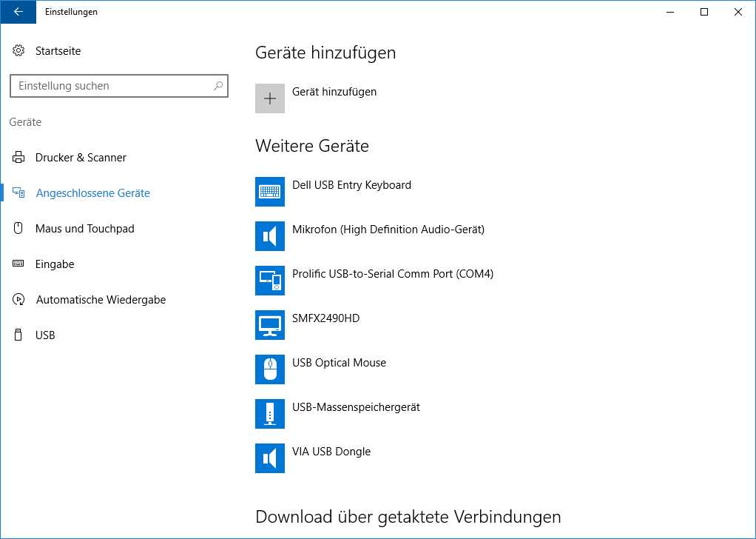This screenshot has width=756, height=539.
Task: Click the printer icon beside Drucker & Scanner
Action: [x=18, y=157]
